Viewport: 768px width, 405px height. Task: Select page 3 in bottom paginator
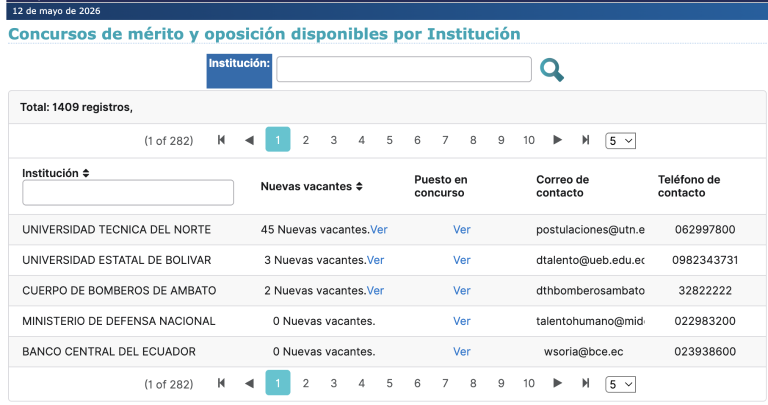tap(334, 383)
